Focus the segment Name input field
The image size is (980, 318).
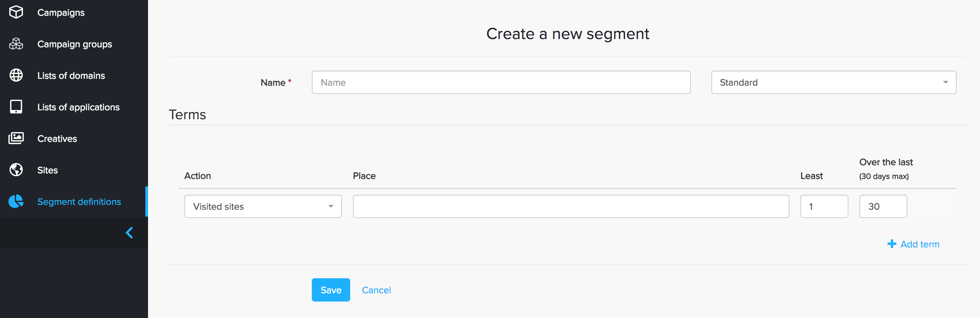[501, 83]
